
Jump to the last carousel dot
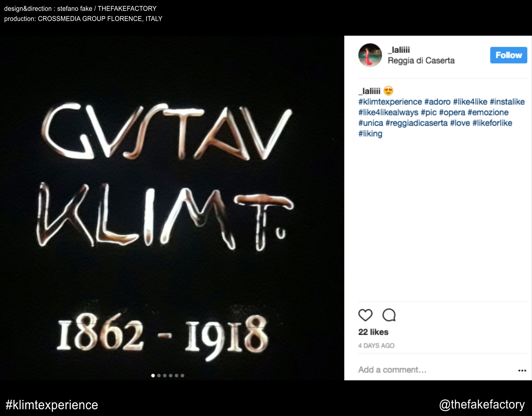182,375
